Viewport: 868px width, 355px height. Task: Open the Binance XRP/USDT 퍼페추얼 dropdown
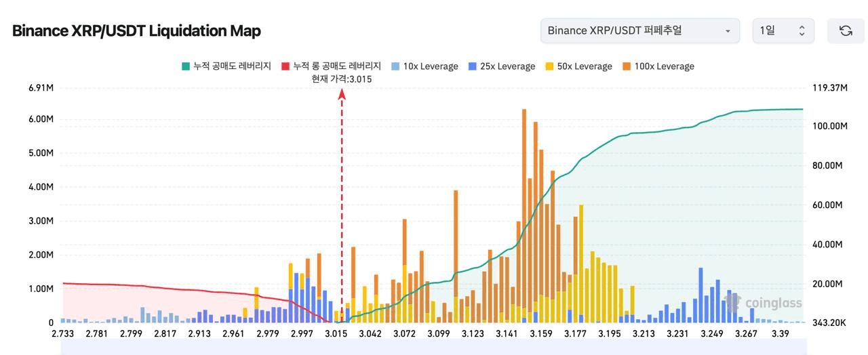pyautogui.click(x=639, y=30)
